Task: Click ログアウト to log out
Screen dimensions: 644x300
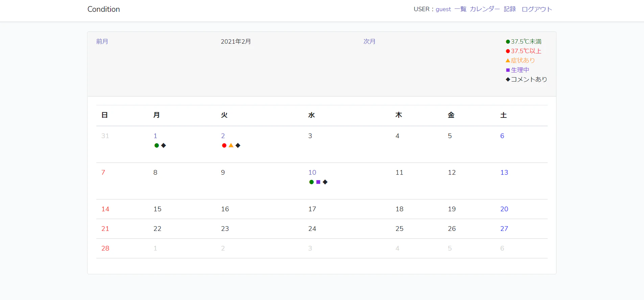Action: point(537,9)
